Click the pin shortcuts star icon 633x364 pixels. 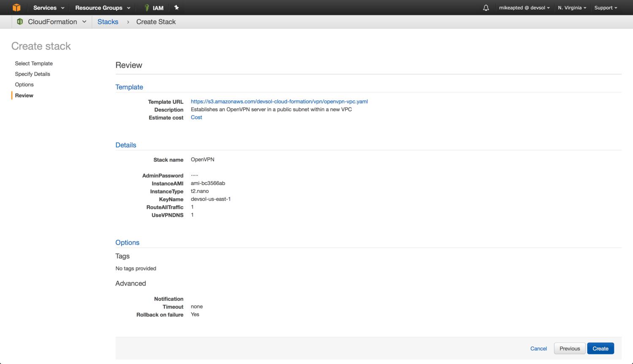176,8
